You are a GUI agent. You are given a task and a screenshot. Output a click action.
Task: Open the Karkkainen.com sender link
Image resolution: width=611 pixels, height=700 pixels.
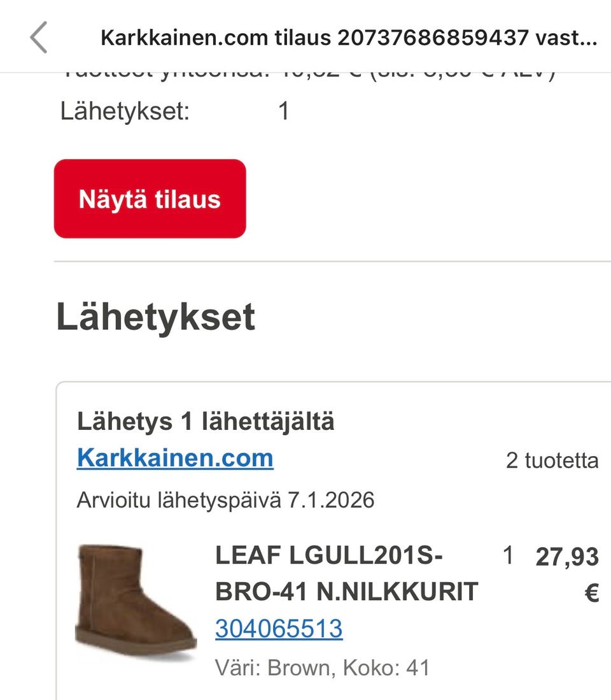pyautogui.click(x=175, y=458)
